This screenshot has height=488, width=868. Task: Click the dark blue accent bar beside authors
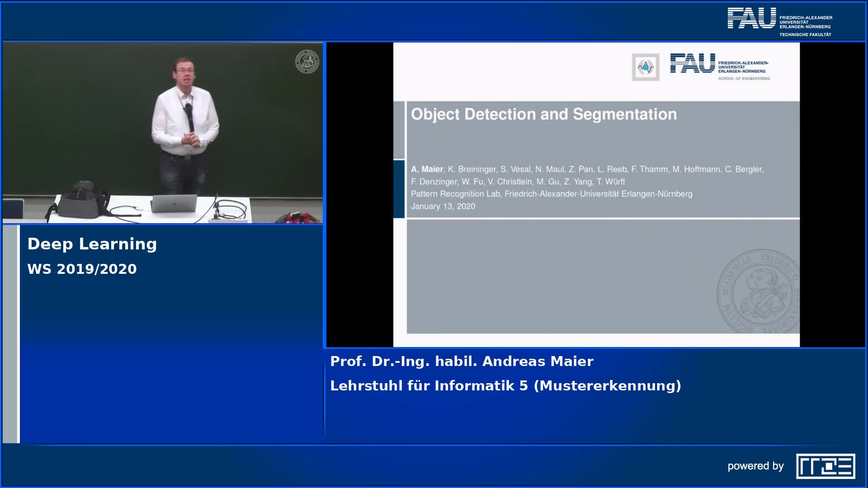[399, 189]
